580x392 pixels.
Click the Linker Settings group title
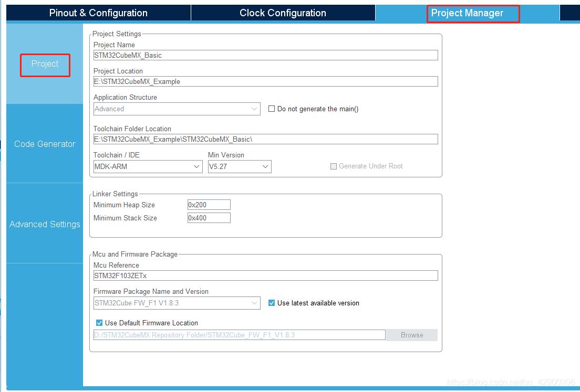coord(115,194)
